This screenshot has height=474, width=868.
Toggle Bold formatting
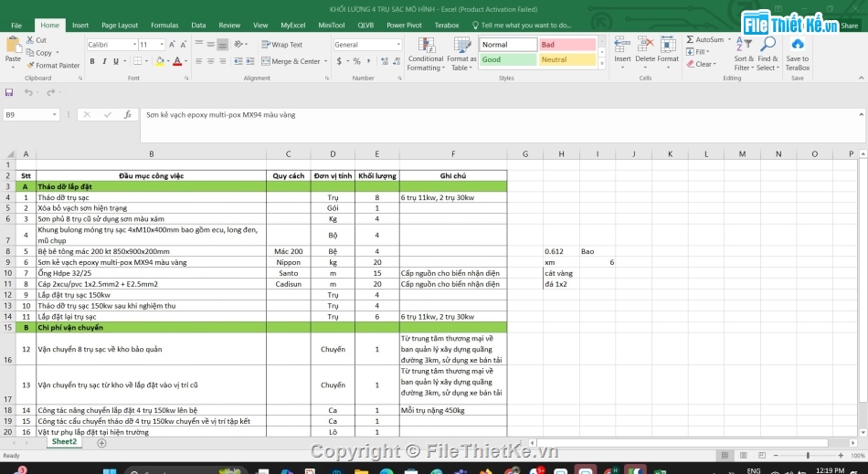tap(92, 61)
